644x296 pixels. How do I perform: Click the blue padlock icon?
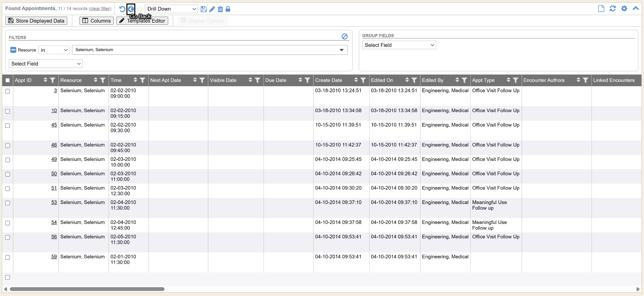(228, 9)
